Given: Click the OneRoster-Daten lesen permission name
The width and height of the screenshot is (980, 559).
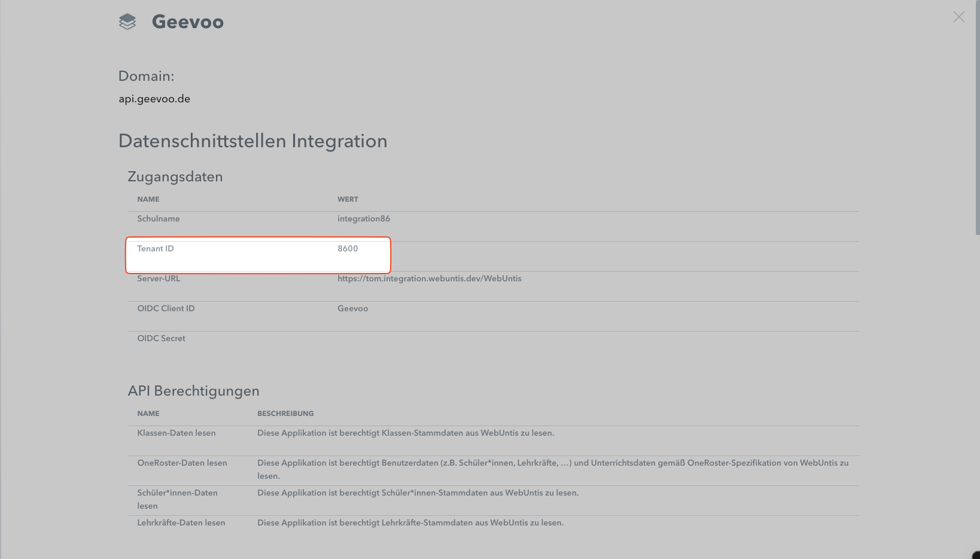Looking at the screenshot, I should pos(182,463).
